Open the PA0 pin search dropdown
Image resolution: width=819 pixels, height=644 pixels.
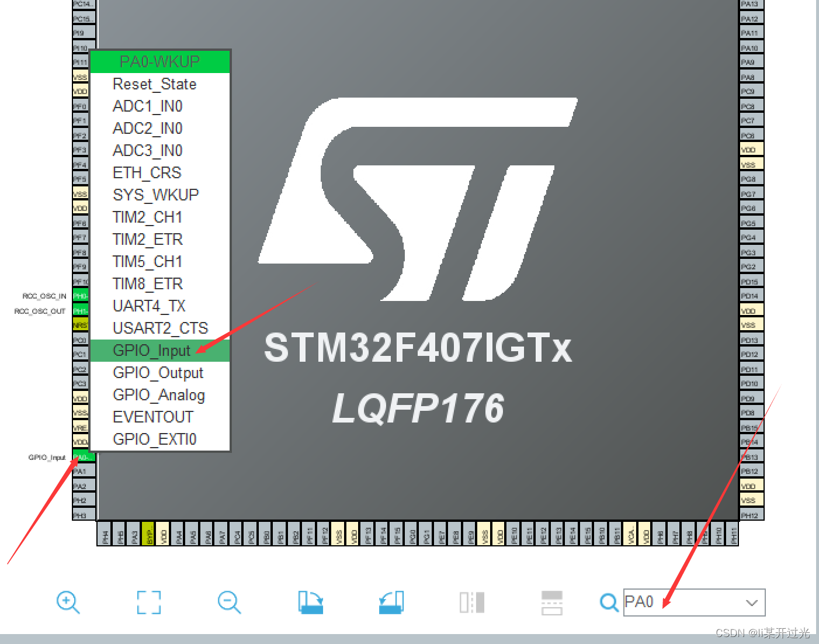(751, 602)
